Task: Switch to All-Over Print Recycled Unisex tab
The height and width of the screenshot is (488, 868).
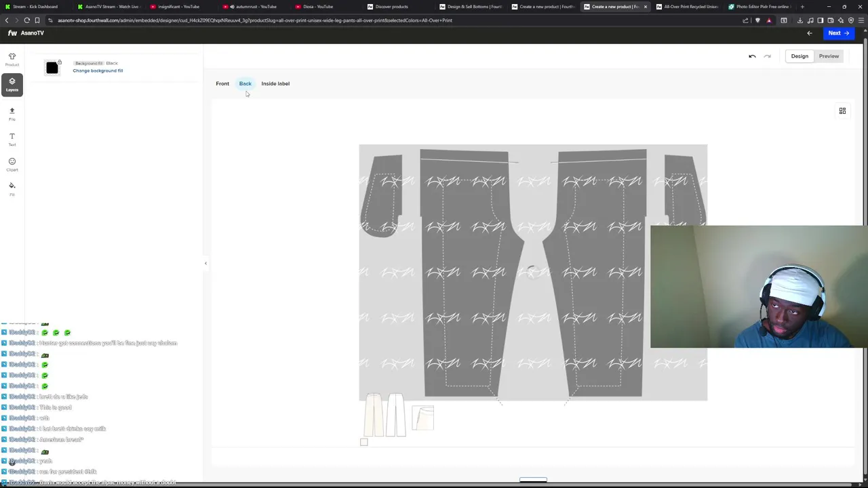Action: (688, 7)
